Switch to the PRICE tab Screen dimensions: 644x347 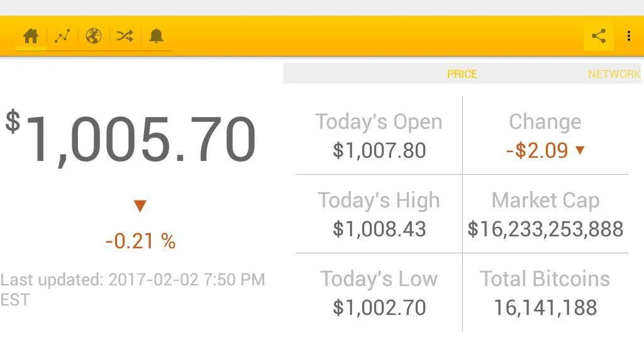[462, 74]
